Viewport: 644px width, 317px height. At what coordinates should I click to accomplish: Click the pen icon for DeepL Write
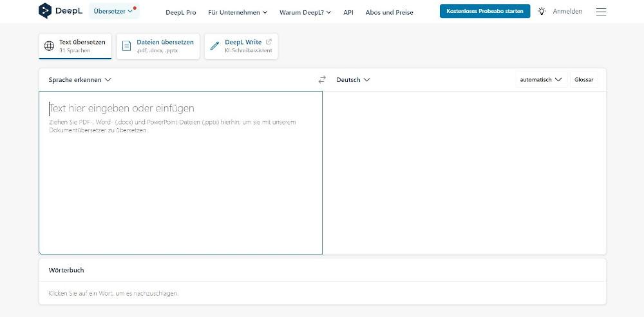[x=214, y=46]
